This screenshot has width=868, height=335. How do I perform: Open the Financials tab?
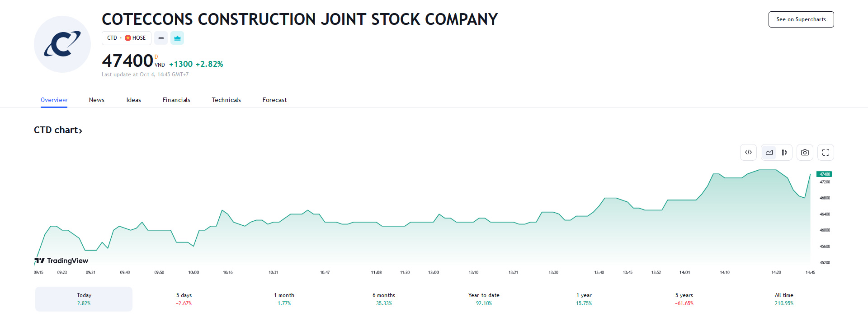(x=176, y=100)
